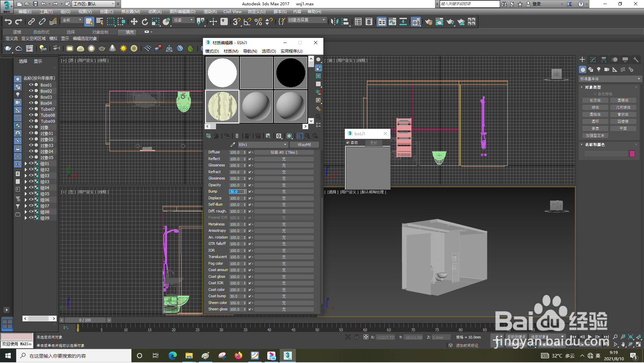Select the tiled marble material sample sphere

(x=222, y=106)
